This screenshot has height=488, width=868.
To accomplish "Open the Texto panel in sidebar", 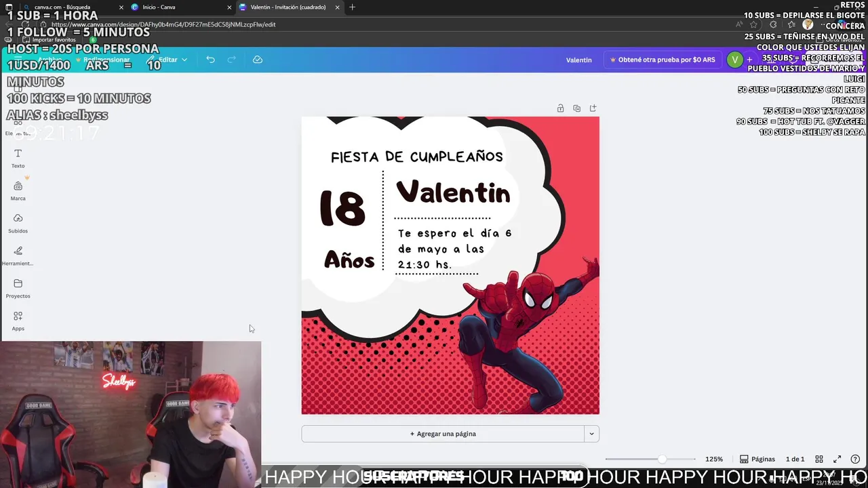I will [x=18, y=159].
